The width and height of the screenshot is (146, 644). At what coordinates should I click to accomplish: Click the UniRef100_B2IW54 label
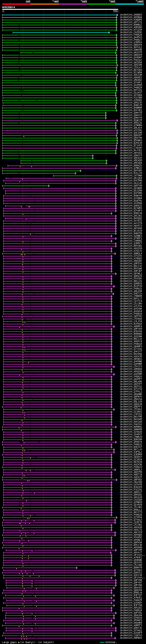[131, 72]
